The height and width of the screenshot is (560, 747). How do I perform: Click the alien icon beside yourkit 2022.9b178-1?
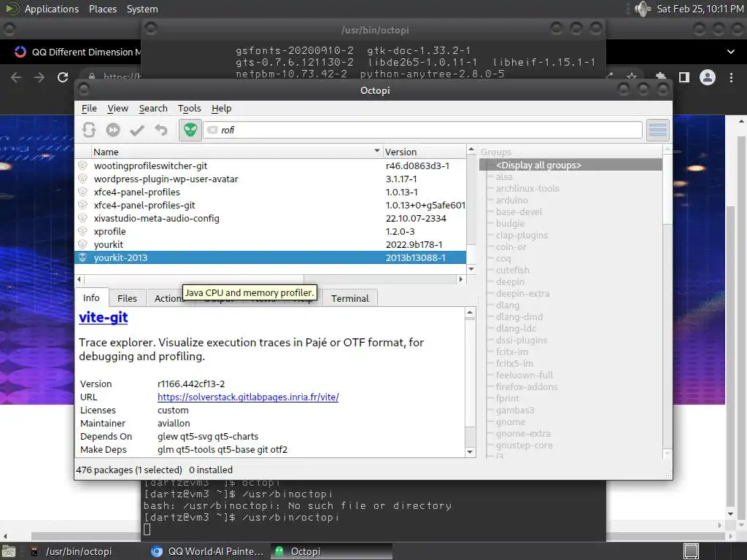tap(83, 244)
